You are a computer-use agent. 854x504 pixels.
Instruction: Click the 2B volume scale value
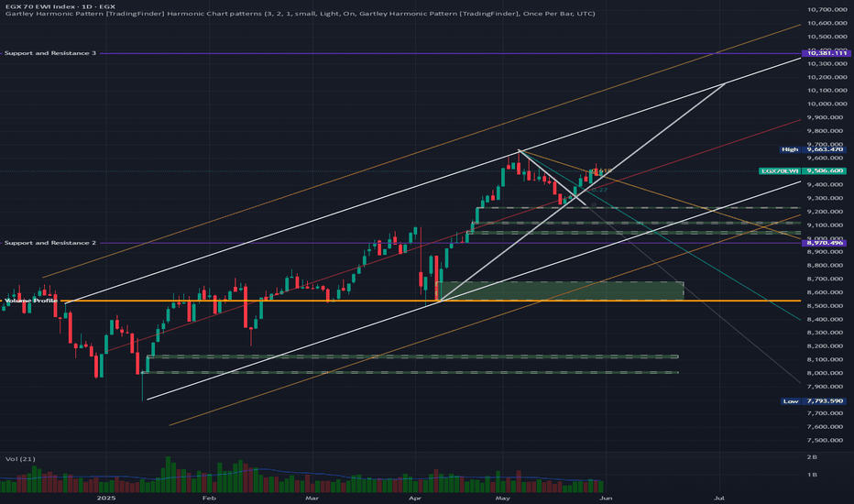click(812, 456)
